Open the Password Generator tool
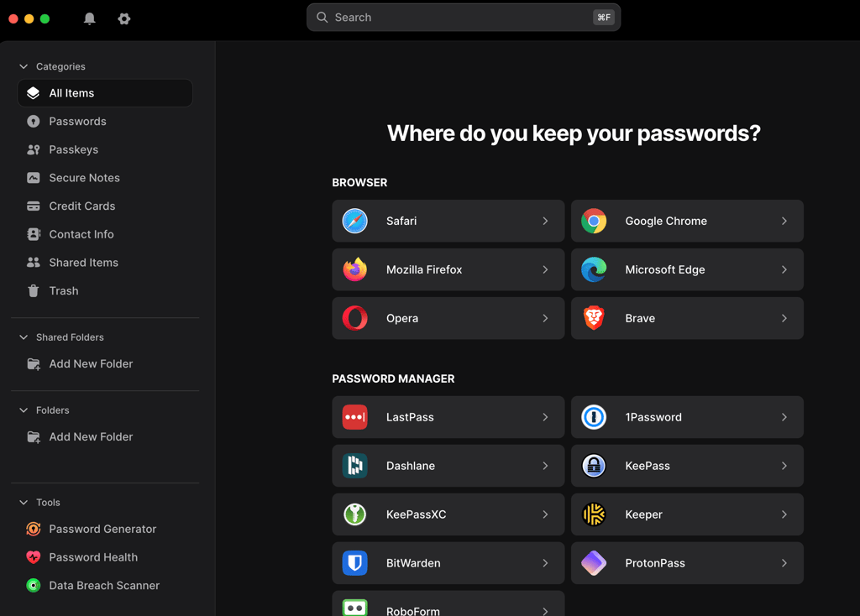This screenshot has width=860, height=616. (105, 529)
